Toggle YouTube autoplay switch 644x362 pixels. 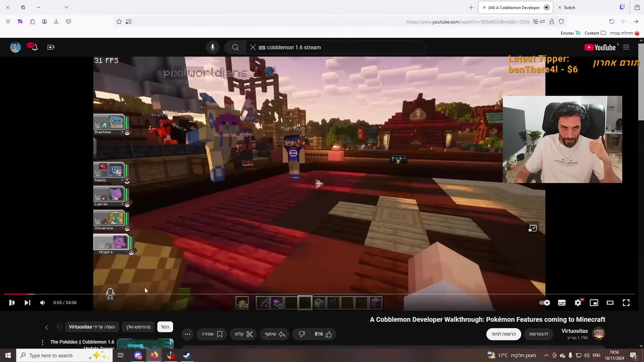pos(545,303)
